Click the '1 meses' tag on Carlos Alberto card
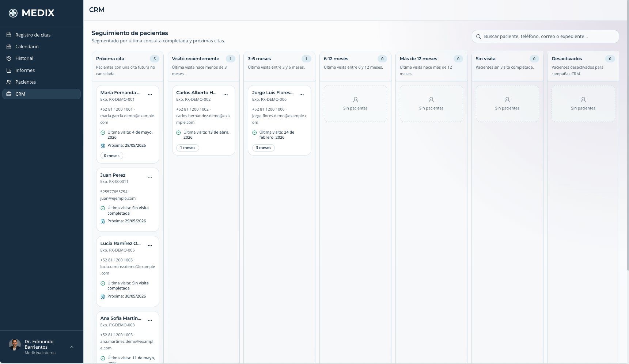 (x=187, y=148)
